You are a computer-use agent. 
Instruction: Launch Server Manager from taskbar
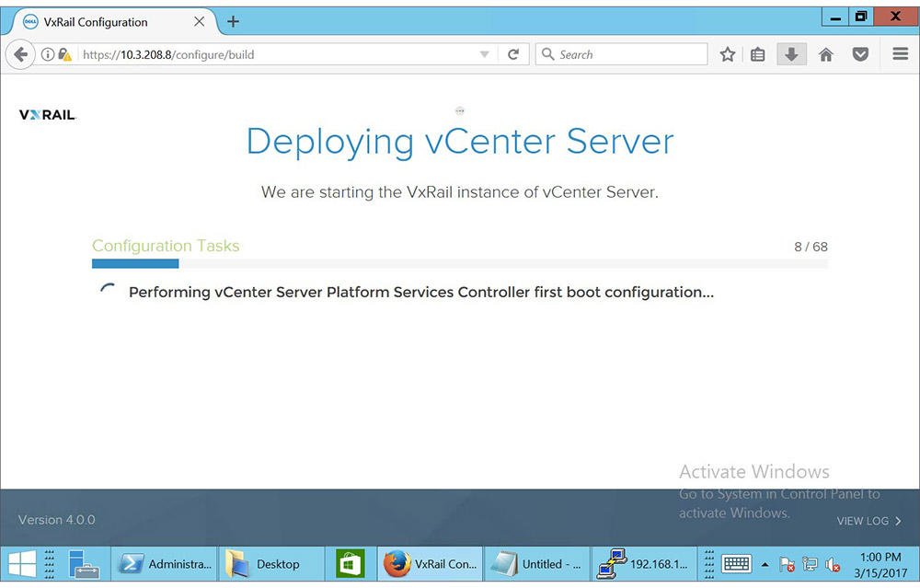coord(84,564)
